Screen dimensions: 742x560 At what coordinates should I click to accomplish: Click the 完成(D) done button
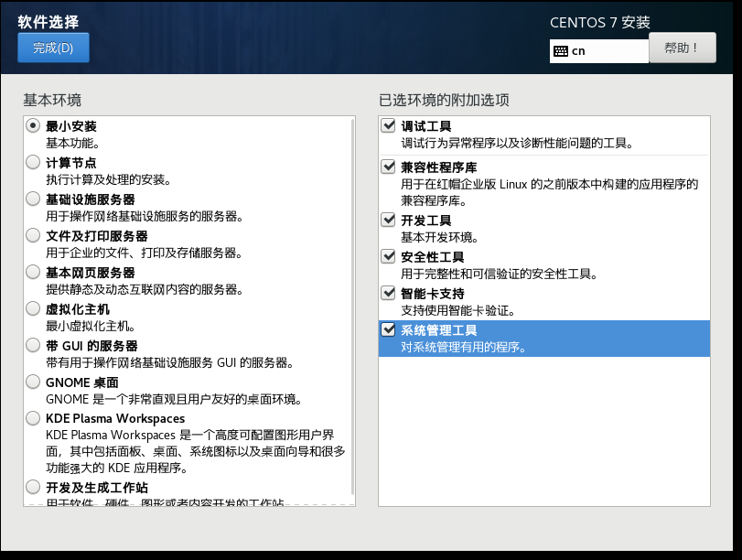tap(53, 48)
